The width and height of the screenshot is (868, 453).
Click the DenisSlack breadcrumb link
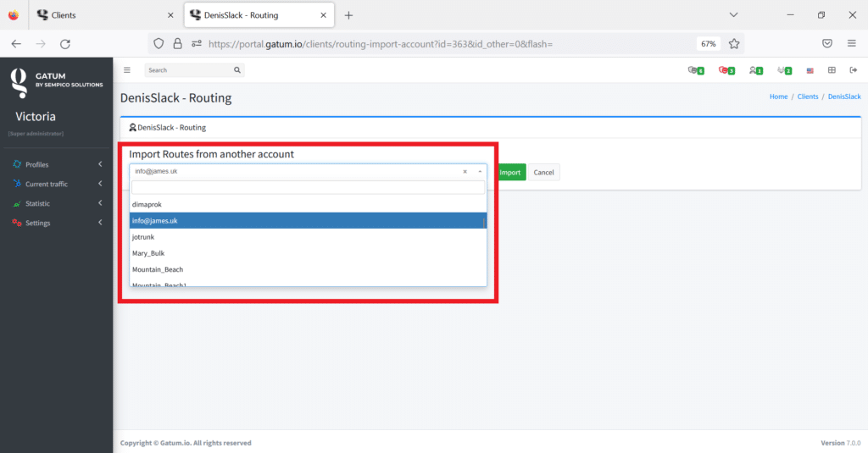(844, 97)
